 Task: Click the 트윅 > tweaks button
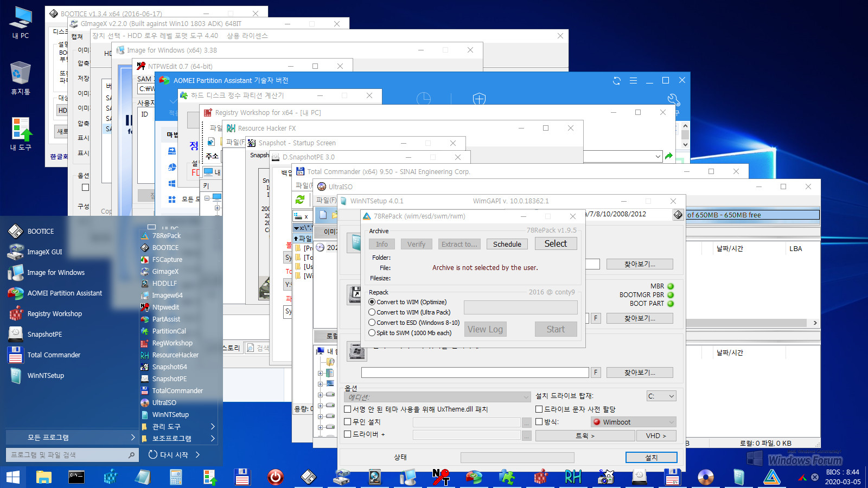pyautogui.click(x=585, y=436)
